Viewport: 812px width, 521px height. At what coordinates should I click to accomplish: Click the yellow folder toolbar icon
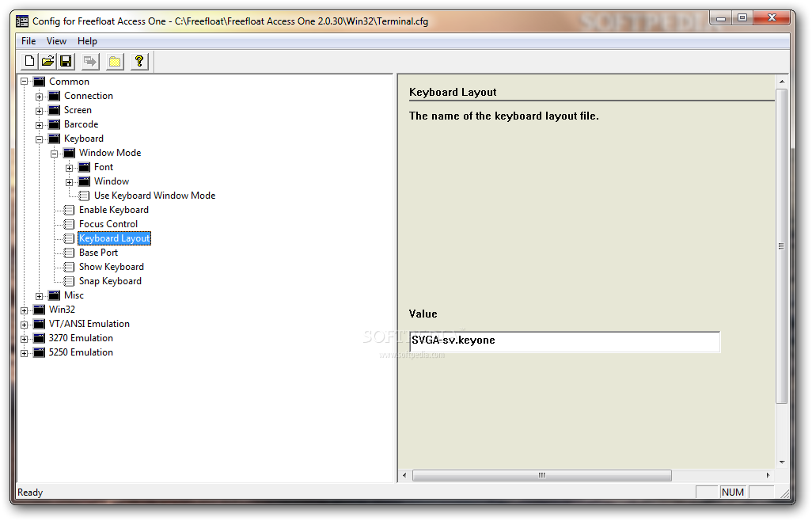coord(115,62)
